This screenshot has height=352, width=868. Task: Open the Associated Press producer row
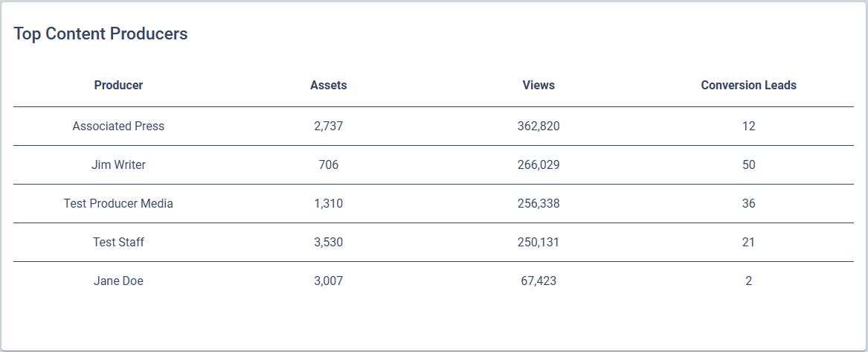pos(118,127)
